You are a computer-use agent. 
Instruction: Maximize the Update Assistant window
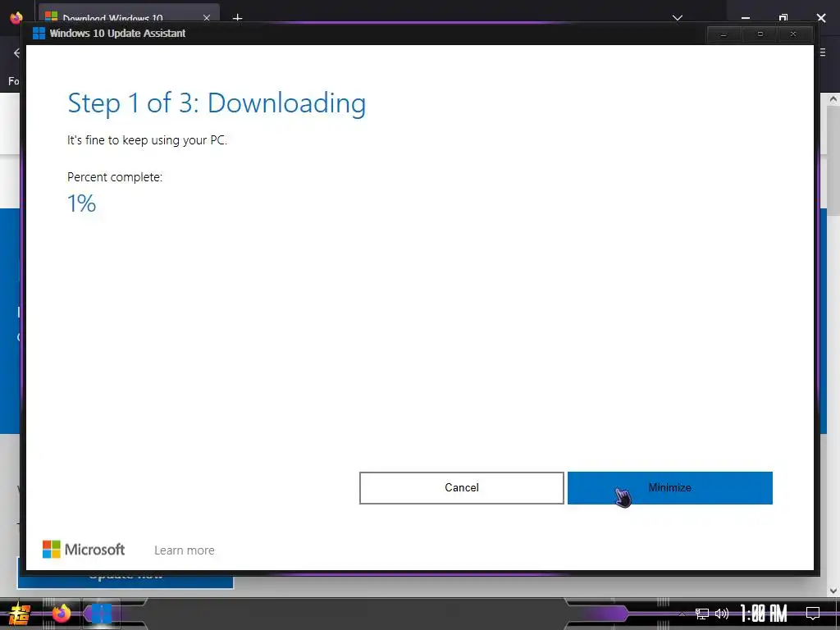click(x=760, y=34)
